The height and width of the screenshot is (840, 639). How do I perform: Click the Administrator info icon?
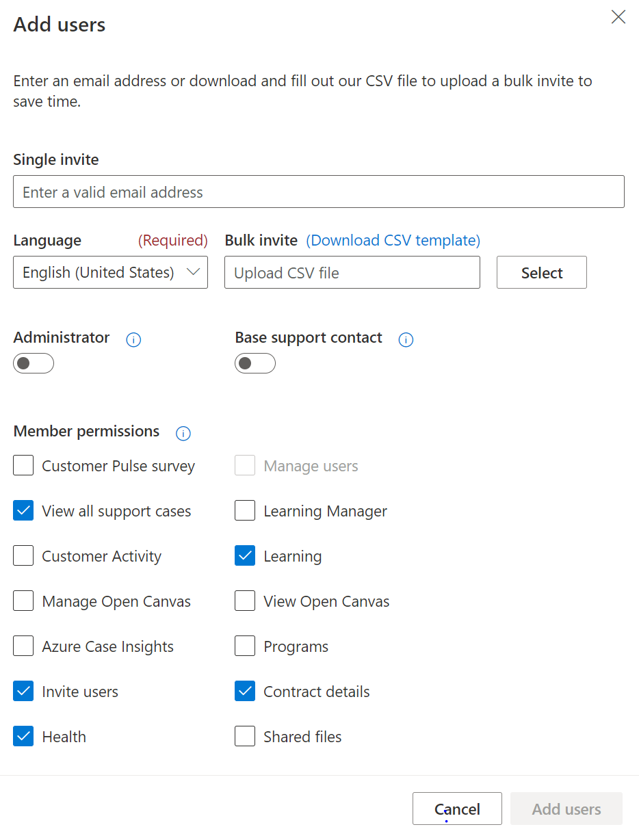pos(134,339)
